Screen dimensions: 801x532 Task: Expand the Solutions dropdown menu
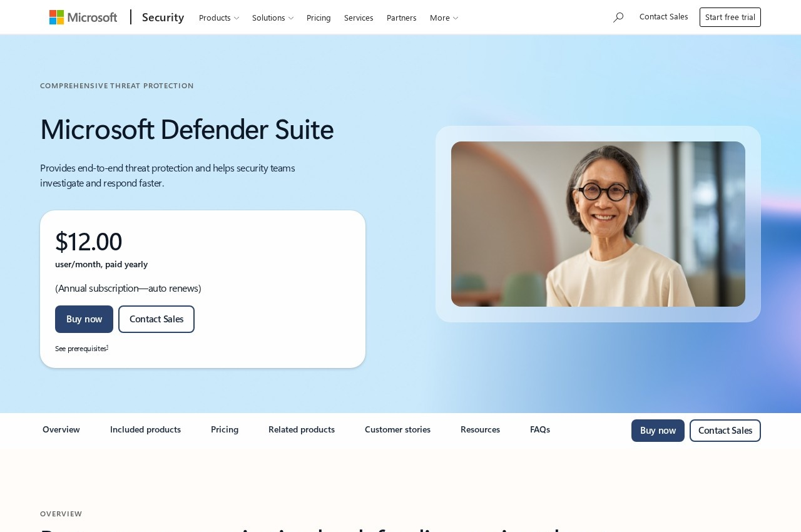point(272,18)
